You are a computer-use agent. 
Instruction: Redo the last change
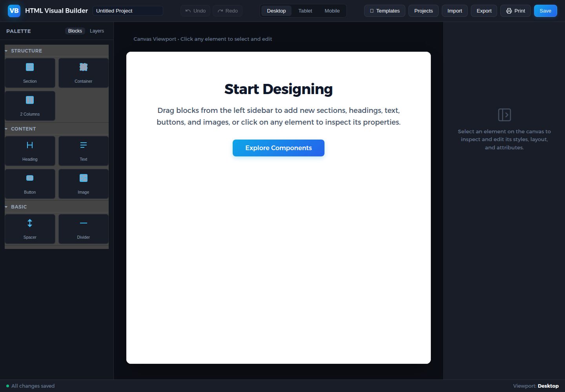tap(228, 11)
